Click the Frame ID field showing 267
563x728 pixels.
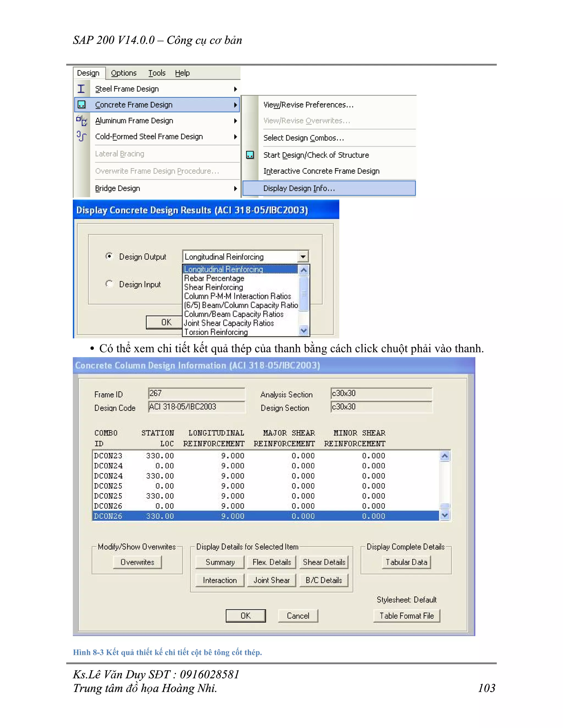[197, 394]
